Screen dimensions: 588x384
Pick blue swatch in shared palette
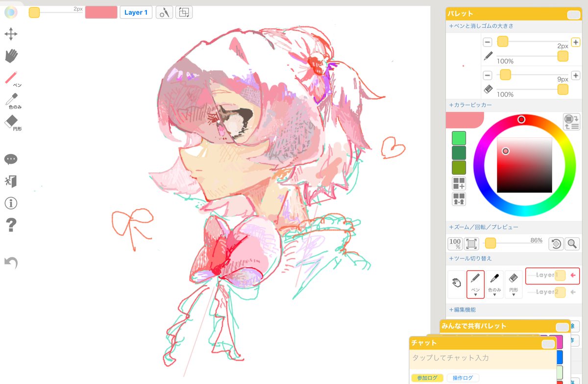click(560, 357)
